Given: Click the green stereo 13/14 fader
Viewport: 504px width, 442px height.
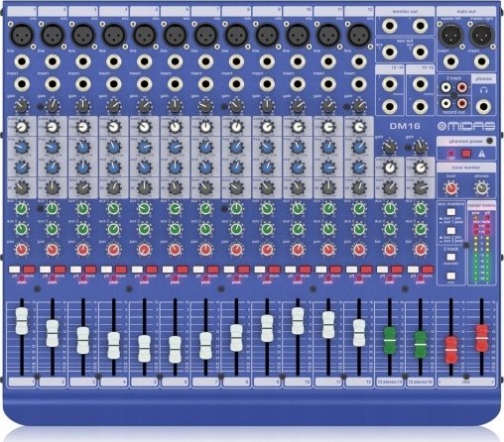Looking at the screenshot, I should (x=390, y=340).
